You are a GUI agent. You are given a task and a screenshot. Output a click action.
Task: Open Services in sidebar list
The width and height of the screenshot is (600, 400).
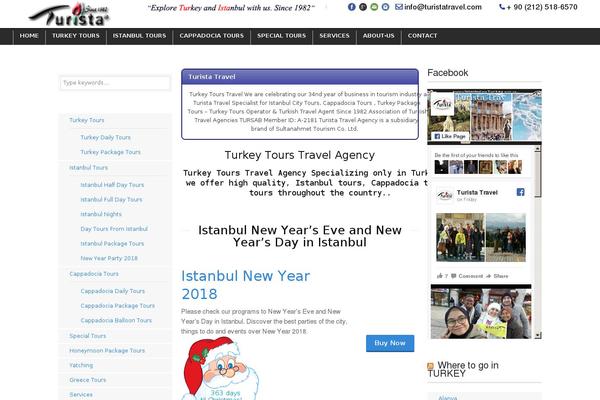[81, 395]
